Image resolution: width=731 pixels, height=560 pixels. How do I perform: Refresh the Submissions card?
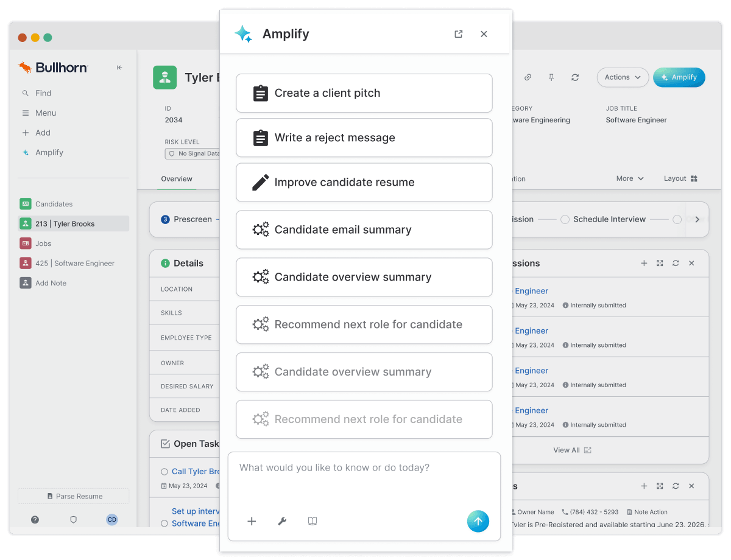(x=676, y=263)
